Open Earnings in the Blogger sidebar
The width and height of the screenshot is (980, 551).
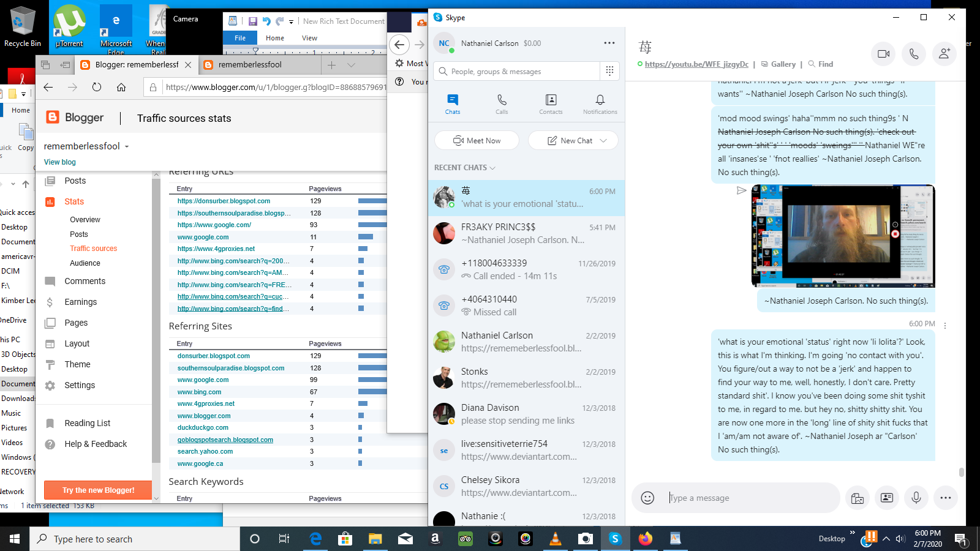(x=80, y=302)
